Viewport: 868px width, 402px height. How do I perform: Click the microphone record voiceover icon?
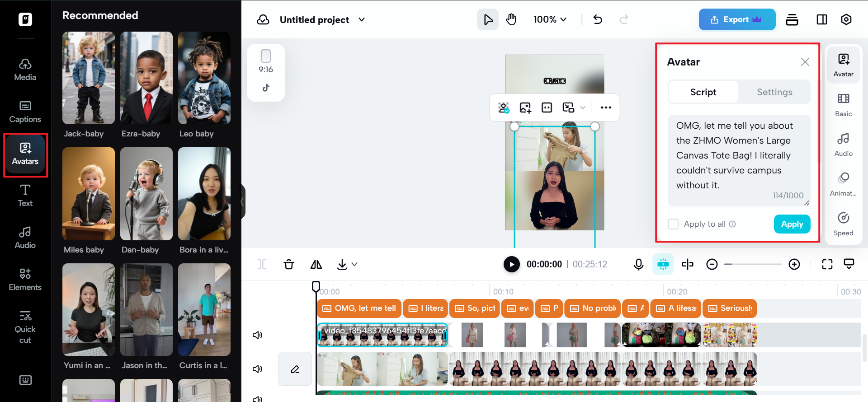638,264
